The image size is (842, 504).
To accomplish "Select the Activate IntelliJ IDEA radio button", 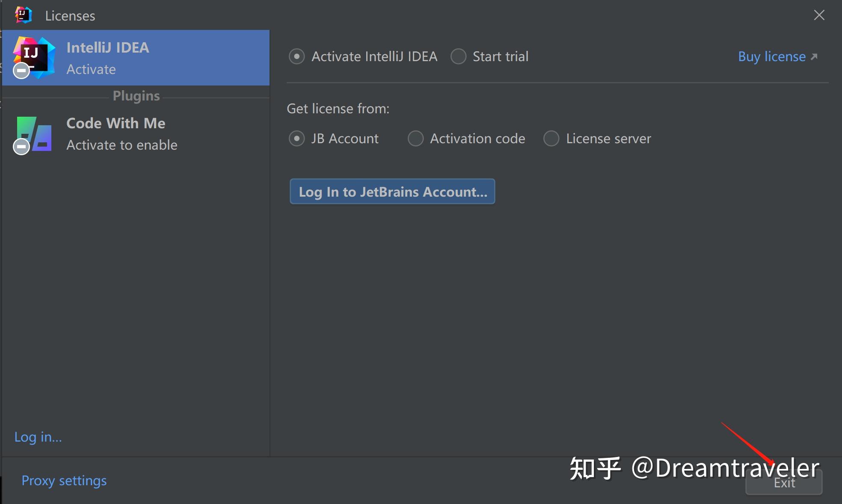I will (296, 56).
